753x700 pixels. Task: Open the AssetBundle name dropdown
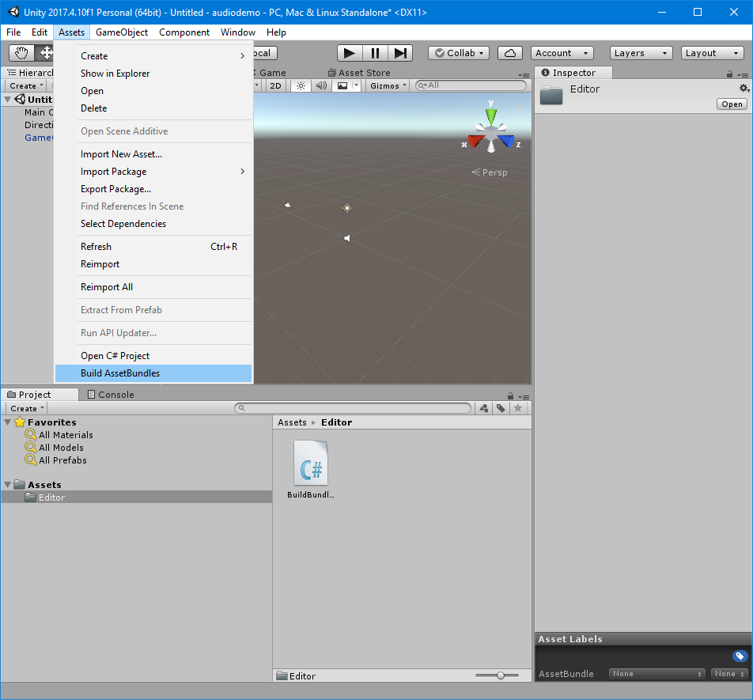657,674
